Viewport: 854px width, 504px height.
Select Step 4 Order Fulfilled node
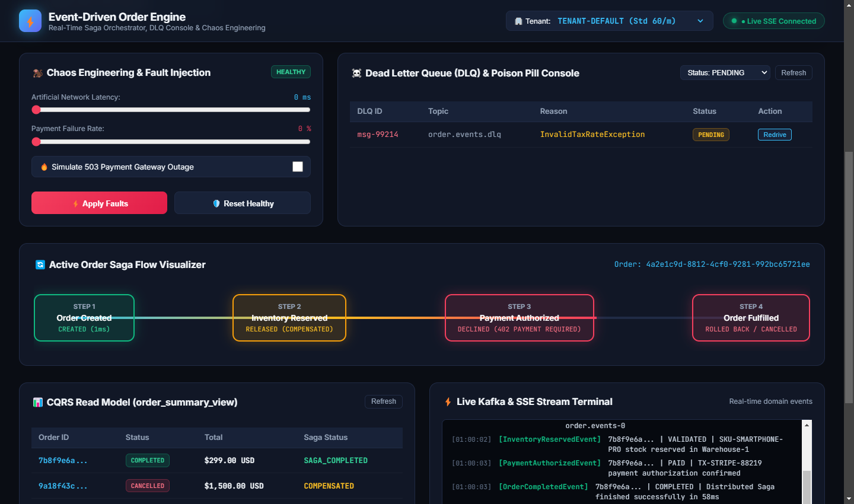pyautogui.click(x=751, y=318)
